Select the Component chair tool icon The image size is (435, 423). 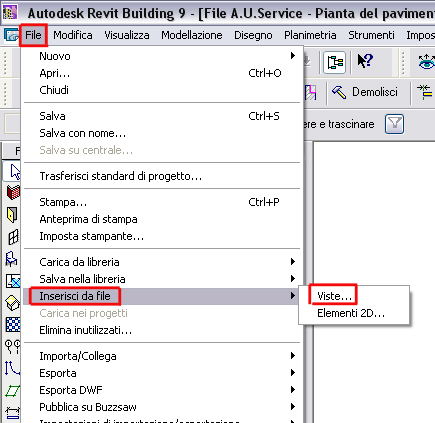[11, 259]
